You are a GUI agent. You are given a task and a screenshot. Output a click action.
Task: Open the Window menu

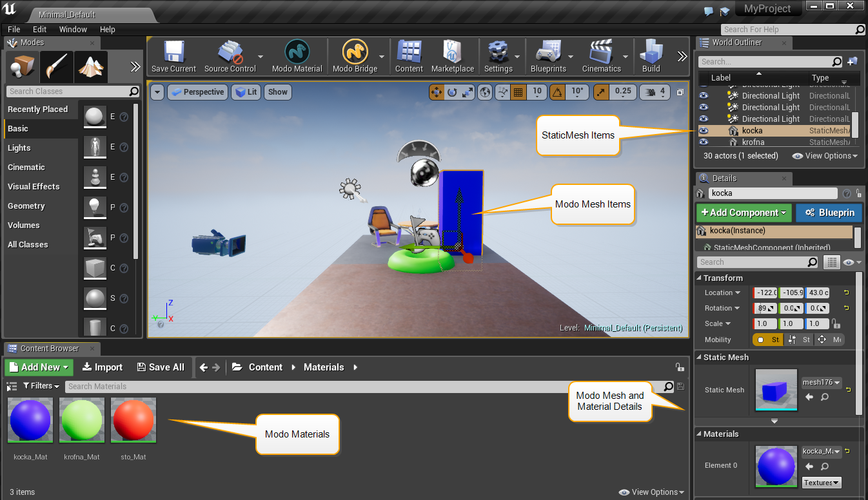[x=73, y=29]
